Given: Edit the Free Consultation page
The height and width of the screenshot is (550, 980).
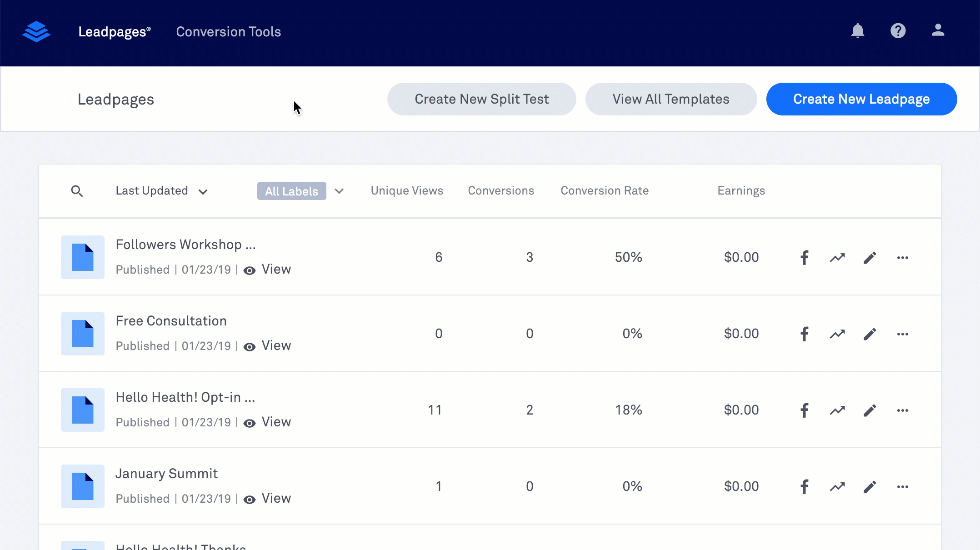Looking at the screenshot, I should [x=870, y=334].
